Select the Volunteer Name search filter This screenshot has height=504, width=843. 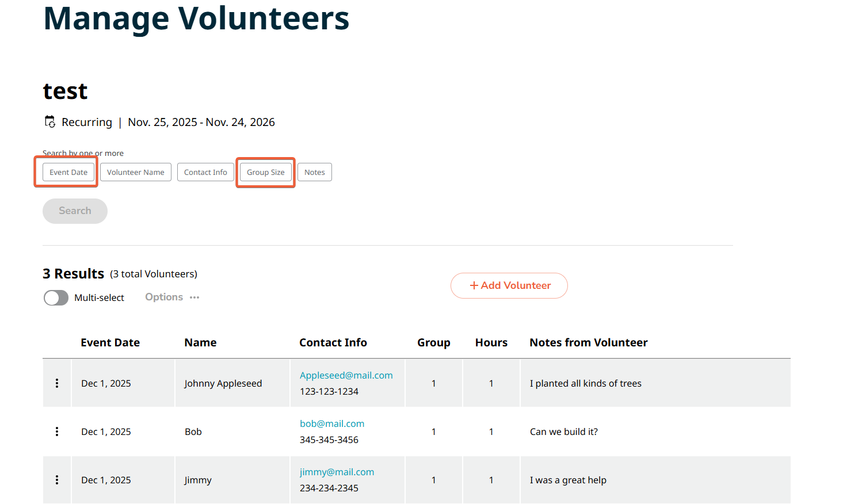point(136,172)
